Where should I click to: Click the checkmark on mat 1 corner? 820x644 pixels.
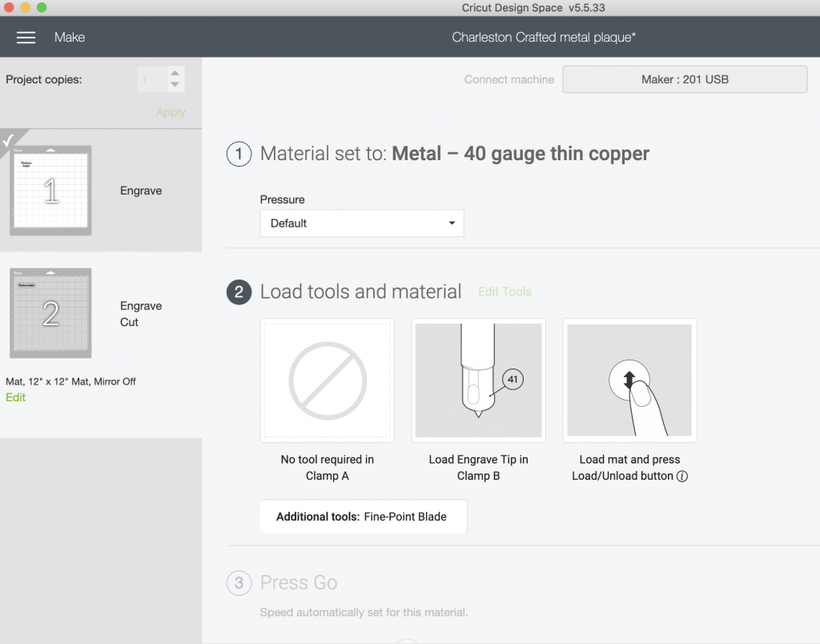click(x=8, y=140)
